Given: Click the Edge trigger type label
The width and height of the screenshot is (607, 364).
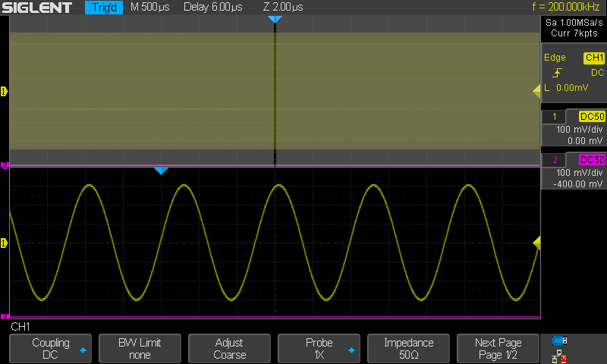Looking at the screenshot, I should pos(555,58).
